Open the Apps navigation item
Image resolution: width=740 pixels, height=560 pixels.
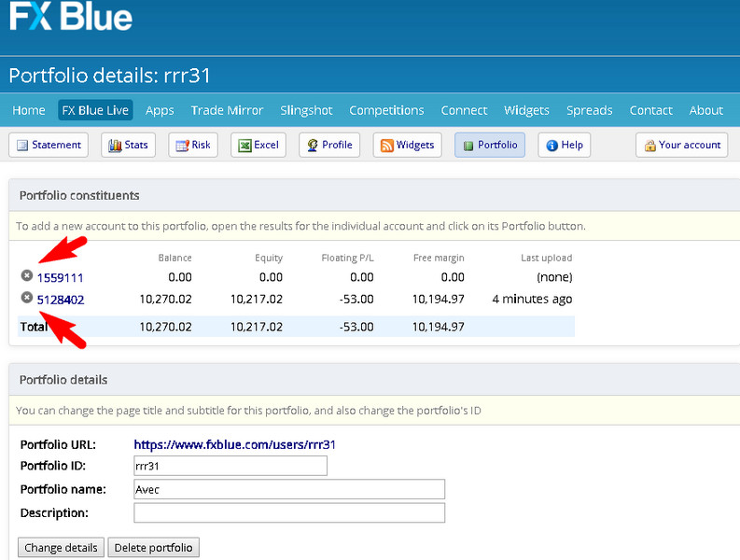coord(160,110)
